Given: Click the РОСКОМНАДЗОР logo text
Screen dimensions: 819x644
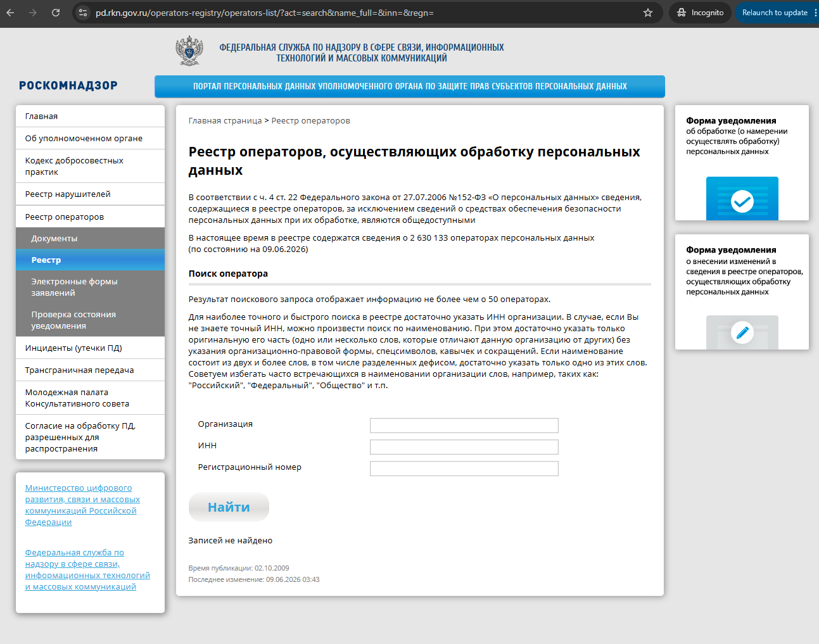Looking at the screenshot, I should [x=68, y=85].
